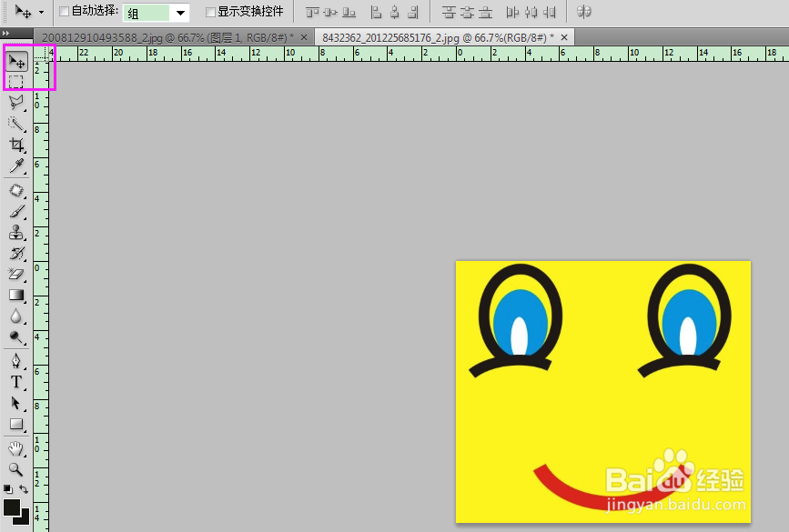The height and width of the screenshot is (532, 789).
Task: Select the Horizontal Type tool
Action: tap(16, 382)
